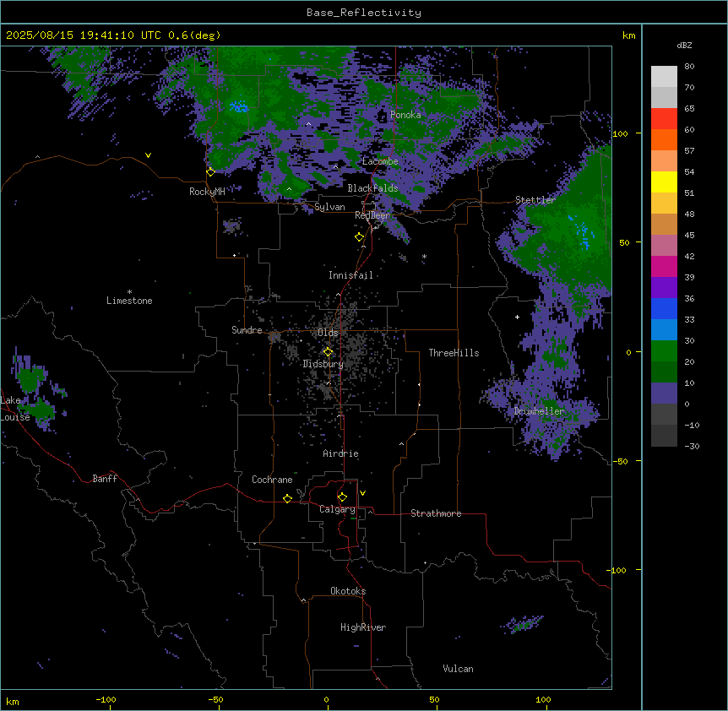Click the Cochrane label

(x=272, y=480)
